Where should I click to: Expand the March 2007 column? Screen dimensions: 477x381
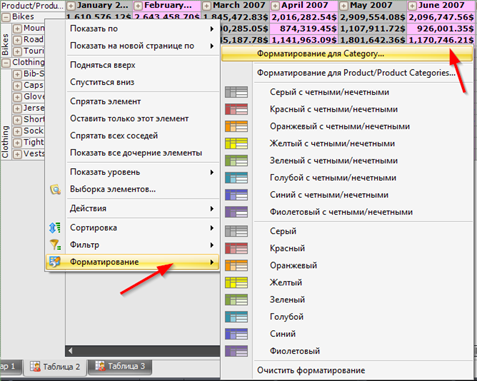click(207, 6)
